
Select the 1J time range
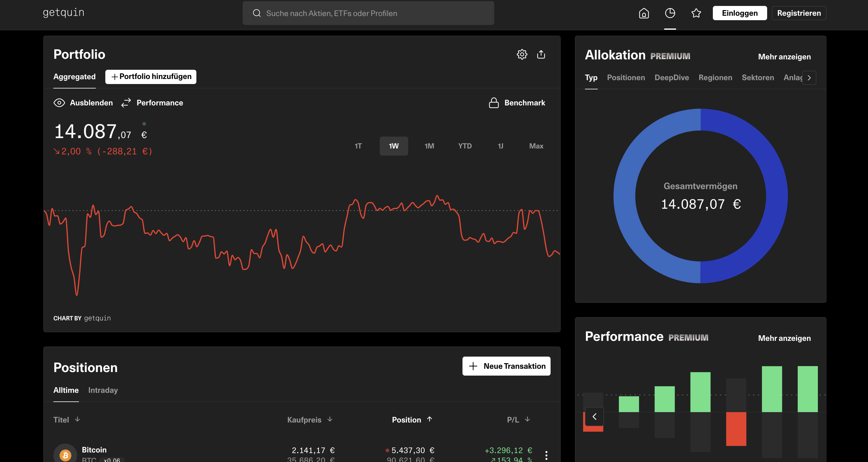[501, 146]
